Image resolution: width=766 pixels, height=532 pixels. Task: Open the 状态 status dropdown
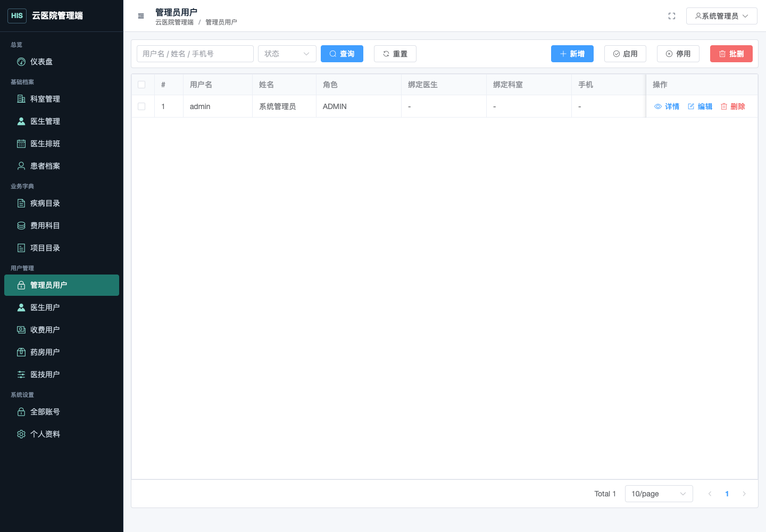tap(287, 54)
